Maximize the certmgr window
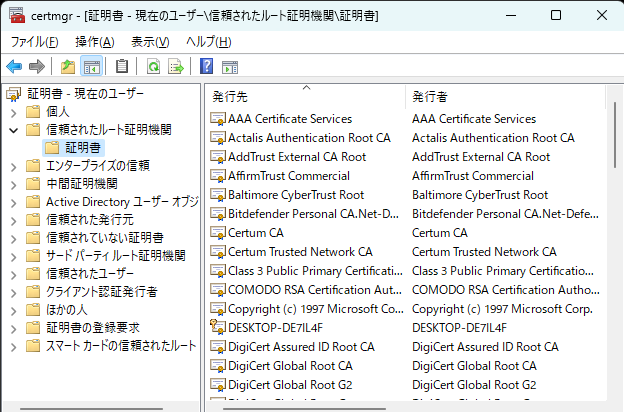The image size is (624, 412). 556,15
